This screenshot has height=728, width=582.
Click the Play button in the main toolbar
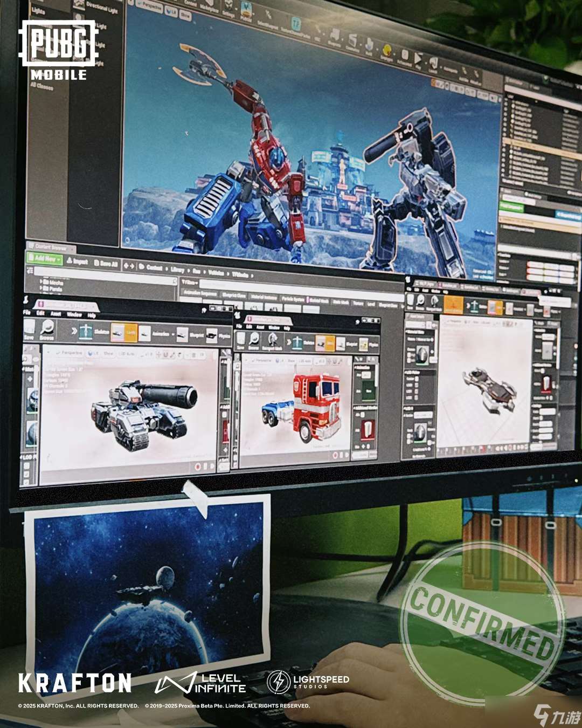pos(418,58)
